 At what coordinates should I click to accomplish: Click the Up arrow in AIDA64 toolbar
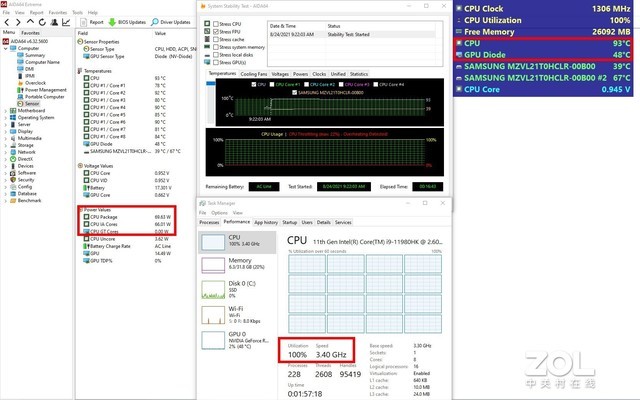(x=30, y=22)
